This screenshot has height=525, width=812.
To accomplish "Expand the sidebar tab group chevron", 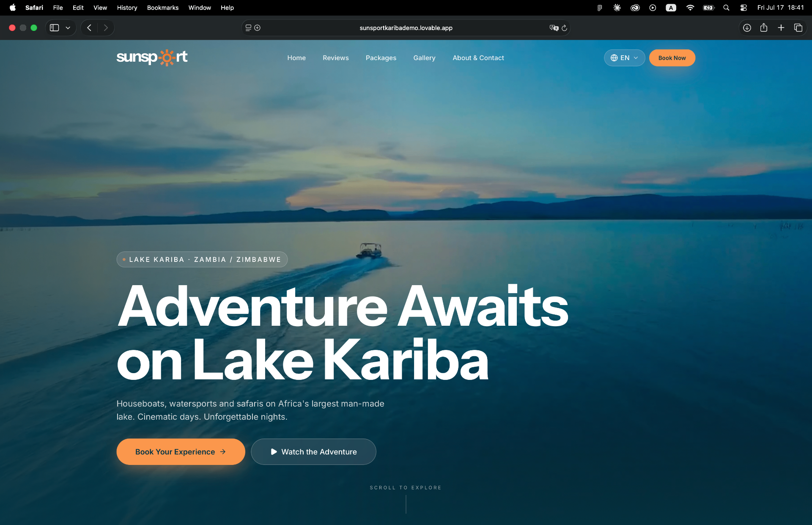I will tap(68, 28).
